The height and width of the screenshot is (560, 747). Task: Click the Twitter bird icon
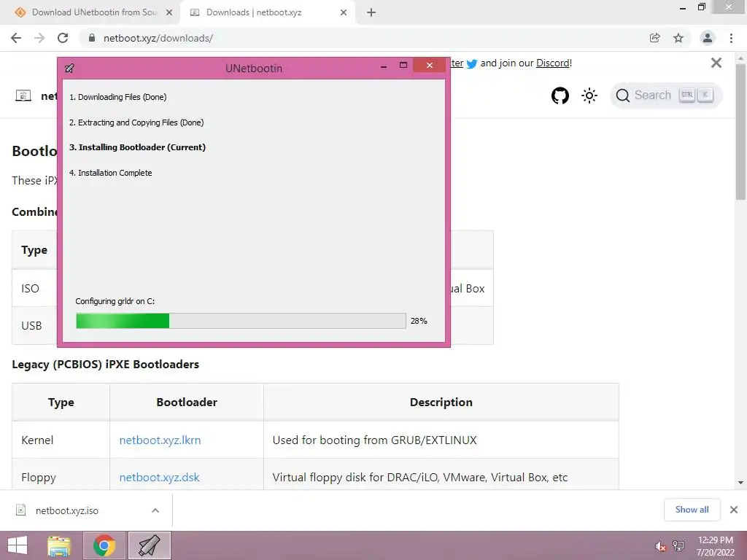click(x=472, y=64)
